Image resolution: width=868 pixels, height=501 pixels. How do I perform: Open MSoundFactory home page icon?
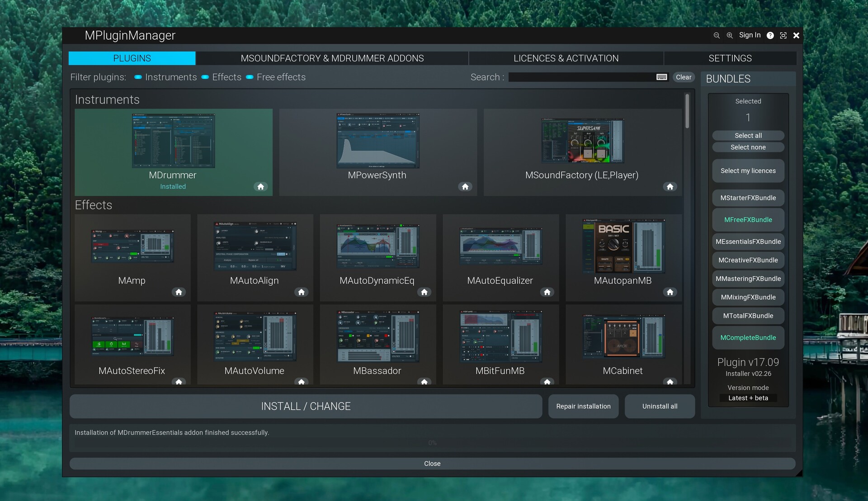tap(670, 186)
